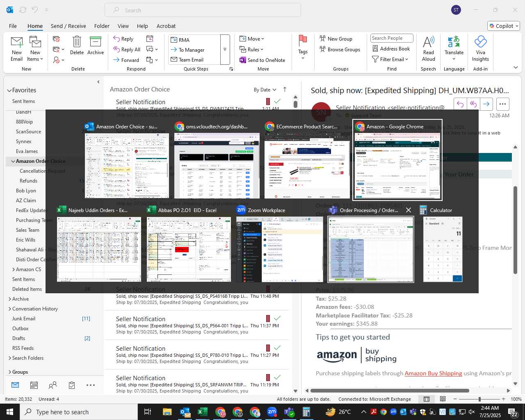The image size is (525, 420).
Task: Open Viva Insights add-in
Action: coord(480,48)
